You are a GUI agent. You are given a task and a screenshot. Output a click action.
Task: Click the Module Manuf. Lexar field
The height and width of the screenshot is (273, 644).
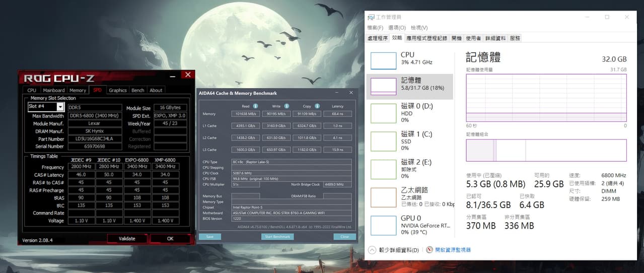click(95, 123)
